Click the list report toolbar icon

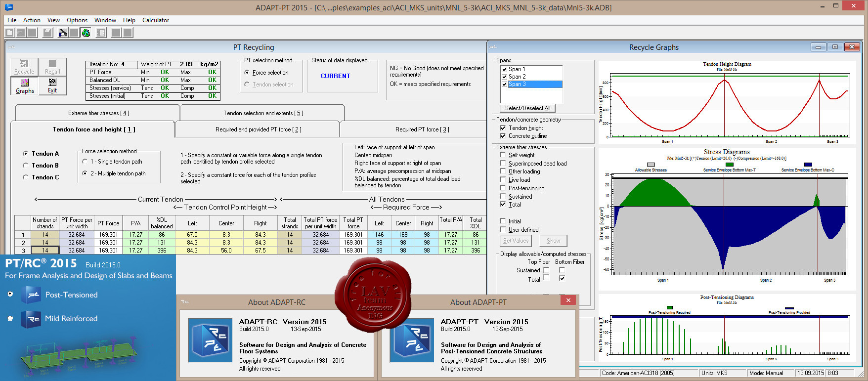point(101,33)
